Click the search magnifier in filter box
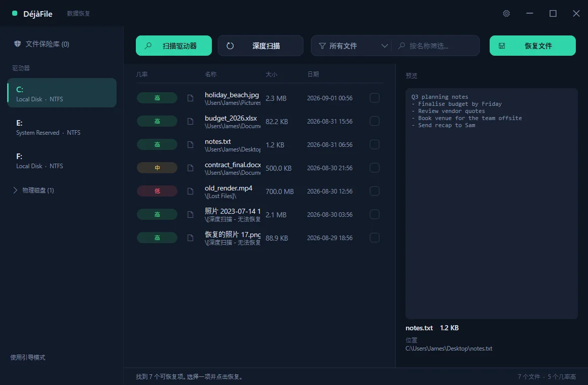The image size is (588, 385). pos(401,46)
